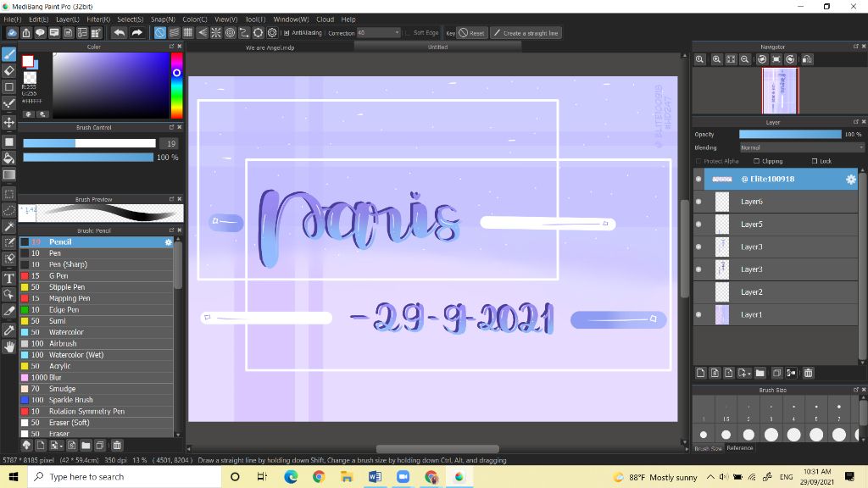The height and width of the screenshot is (488, 868).
Task: Rotate canvas left in Navigator
Action: click(762, 59)
